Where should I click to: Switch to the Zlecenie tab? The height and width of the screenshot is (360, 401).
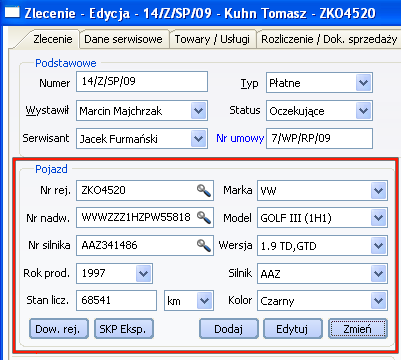(53, 39)
